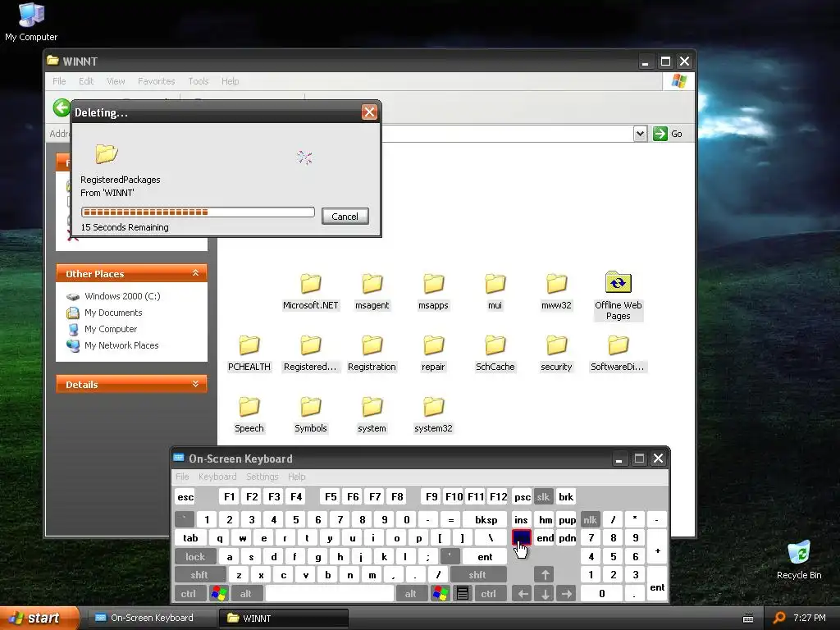The height and width of the screenshot is (630, 840).
Task: Click the Go button
Action: [x=668, y=134]
